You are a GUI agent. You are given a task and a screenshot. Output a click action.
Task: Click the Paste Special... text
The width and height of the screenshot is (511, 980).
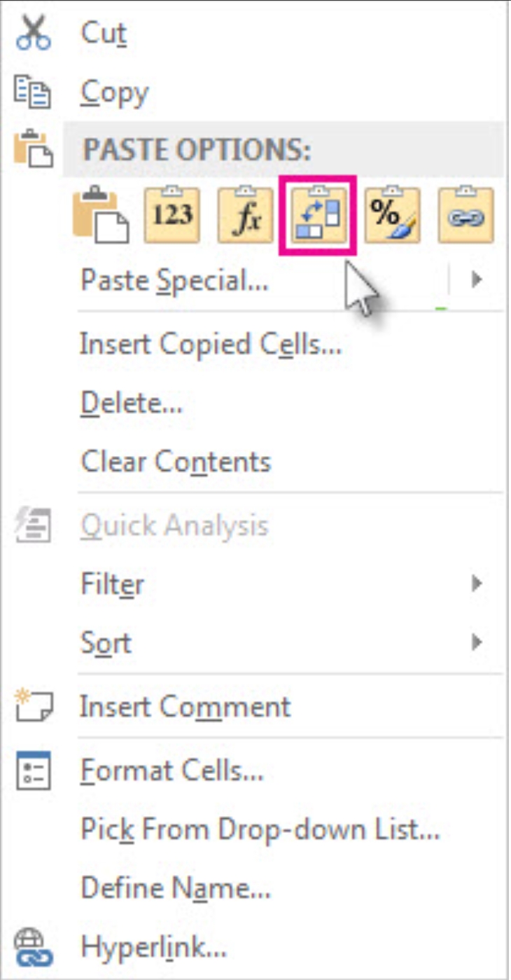click(x=175, y=281)
